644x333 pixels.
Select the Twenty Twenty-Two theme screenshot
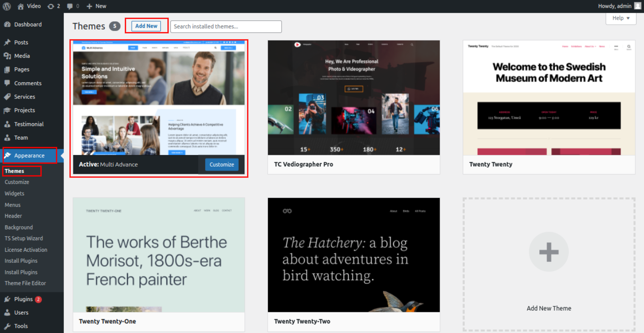click(x=354, y=255)
